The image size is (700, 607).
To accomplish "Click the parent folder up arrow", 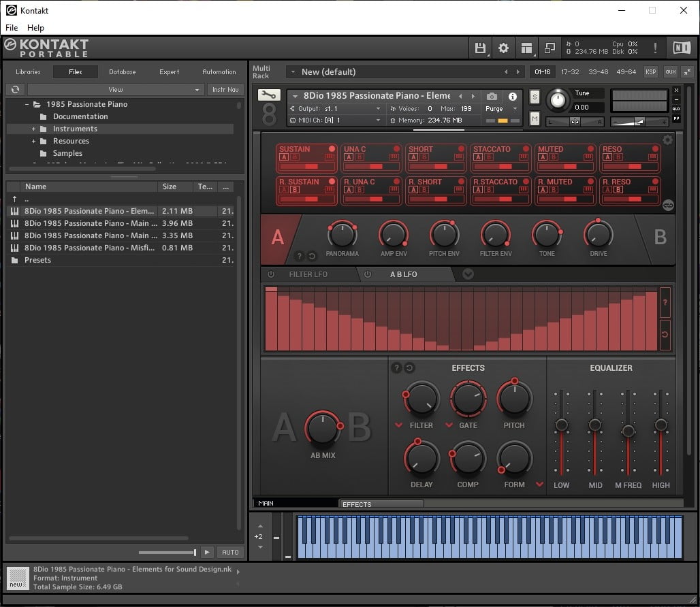I will [x=15, y=199].
